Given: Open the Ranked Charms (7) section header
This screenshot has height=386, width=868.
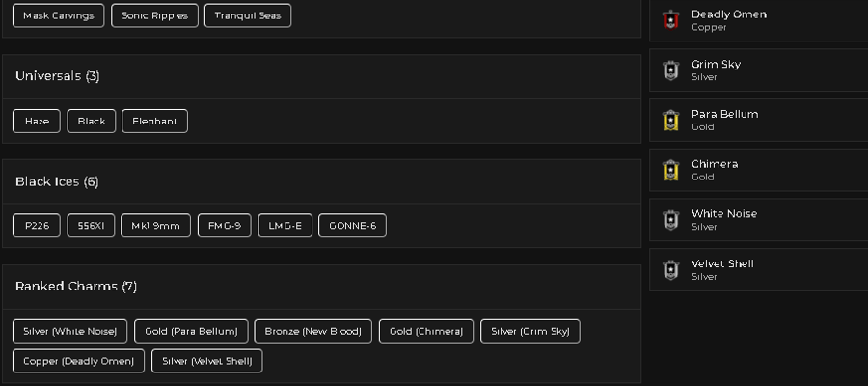Looking at the screenshot, I should tap(321, 287).
